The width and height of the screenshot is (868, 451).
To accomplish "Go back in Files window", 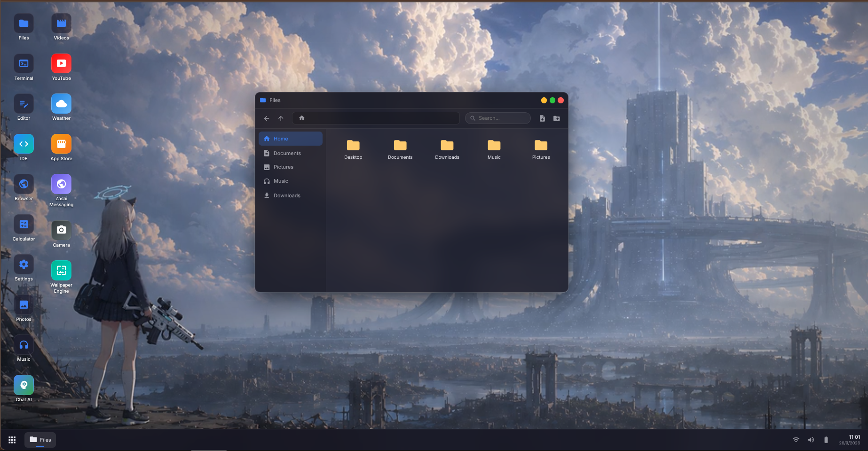I will [267, 118].
